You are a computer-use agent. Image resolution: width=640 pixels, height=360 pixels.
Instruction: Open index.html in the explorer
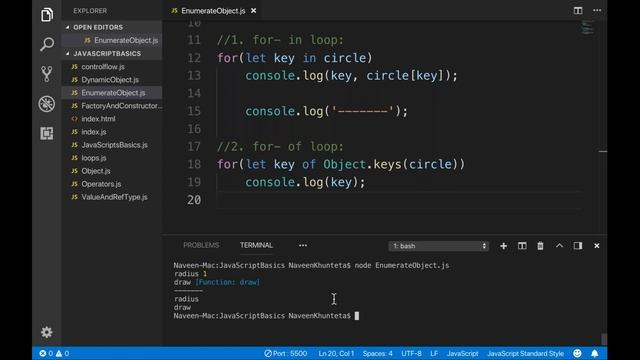[112, 119]
